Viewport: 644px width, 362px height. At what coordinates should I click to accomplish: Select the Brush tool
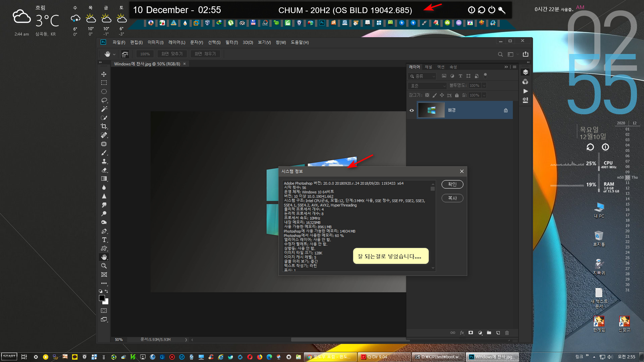(x=104, y=153)
